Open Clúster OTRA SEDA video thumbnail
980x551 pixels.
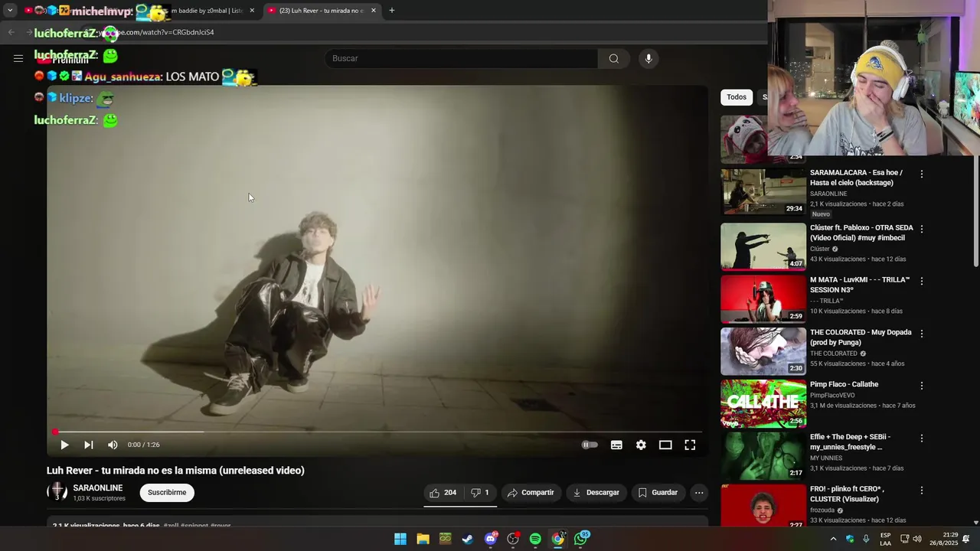click(x=763, y=246)
